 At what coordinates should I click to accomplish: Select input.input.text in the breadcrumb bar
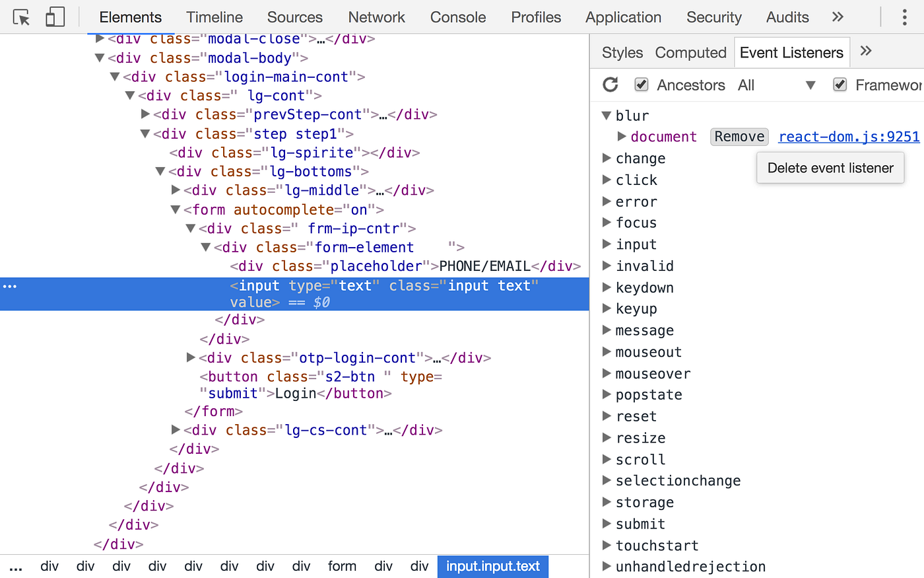coord(492,566)
